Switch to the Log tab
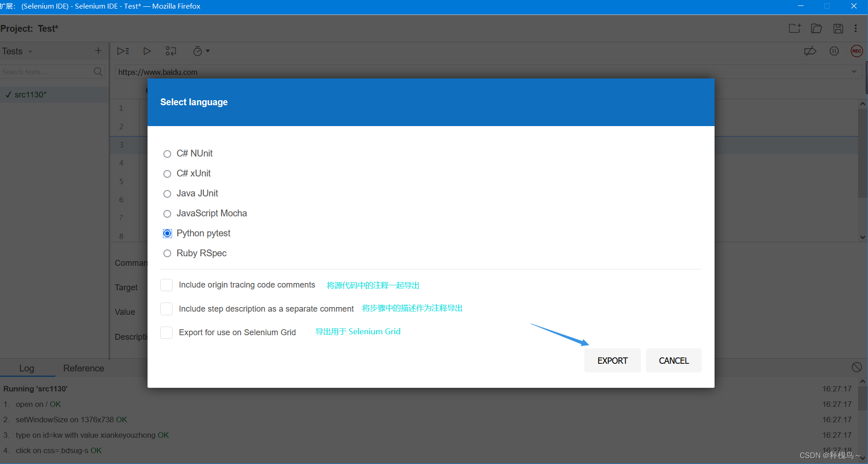The width and height of the screenshot is (868, 464). [27, 368]
